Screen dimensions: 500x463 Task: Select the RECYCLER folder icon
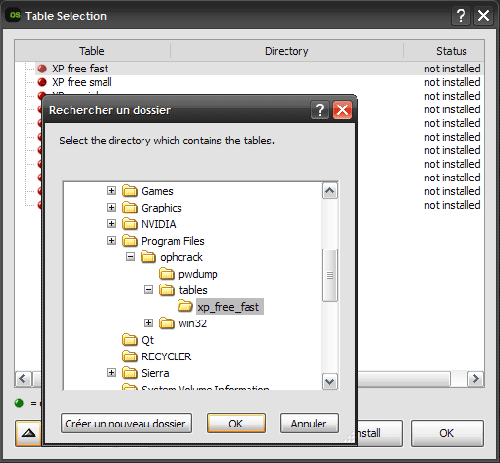[130, 356]
